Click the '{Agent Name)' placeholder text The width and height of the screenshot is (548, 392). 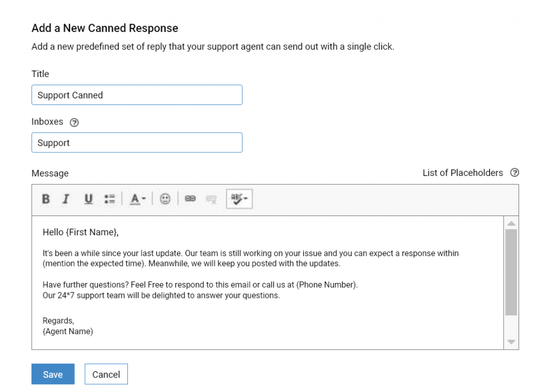(x=68, y=331)
